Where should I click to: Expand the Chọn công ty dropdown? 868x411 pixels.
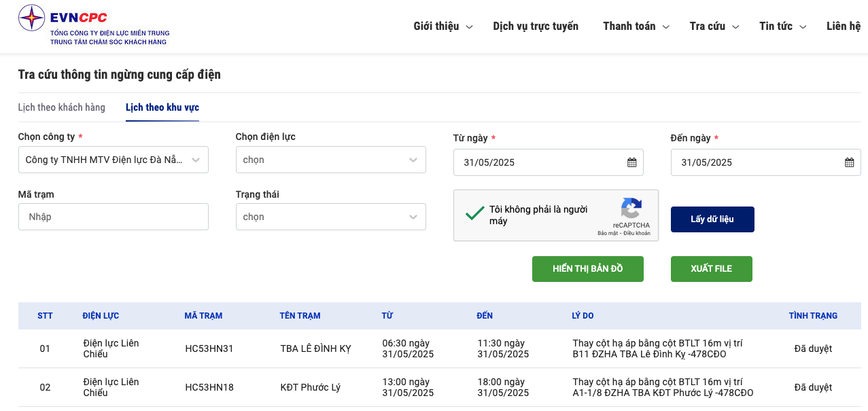point(113,160)
